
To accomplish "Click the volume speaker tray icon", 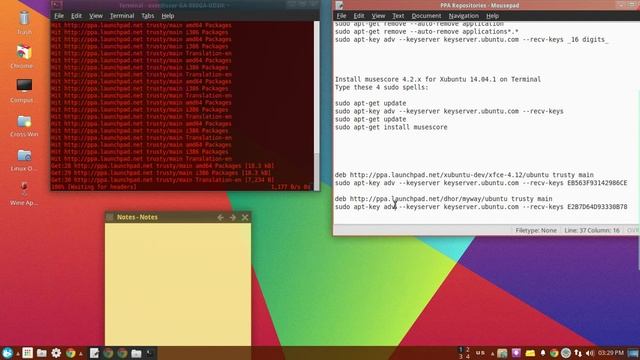I will pyautogui.click(x=590, y=353).
